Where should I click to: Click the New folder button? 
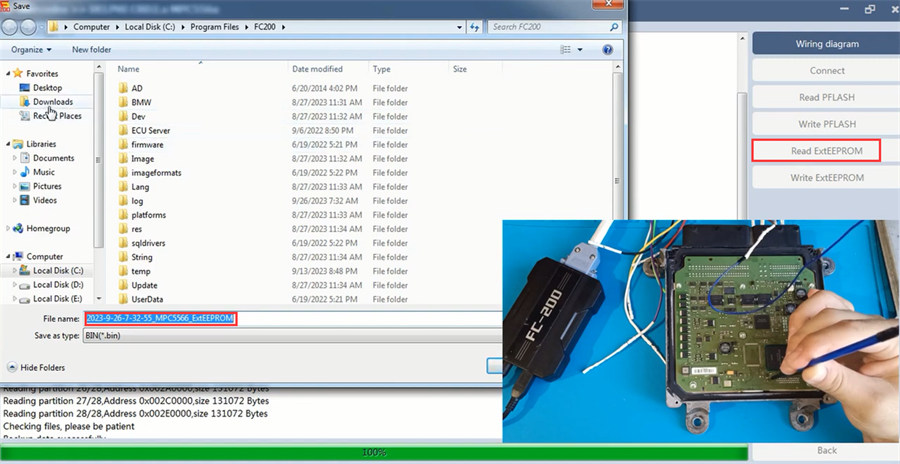(x=91, y=50)
